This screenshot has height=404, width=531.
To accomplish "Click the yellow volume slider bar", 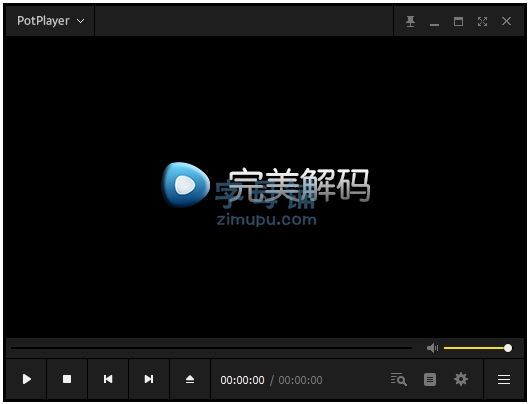I will point(476,348).
